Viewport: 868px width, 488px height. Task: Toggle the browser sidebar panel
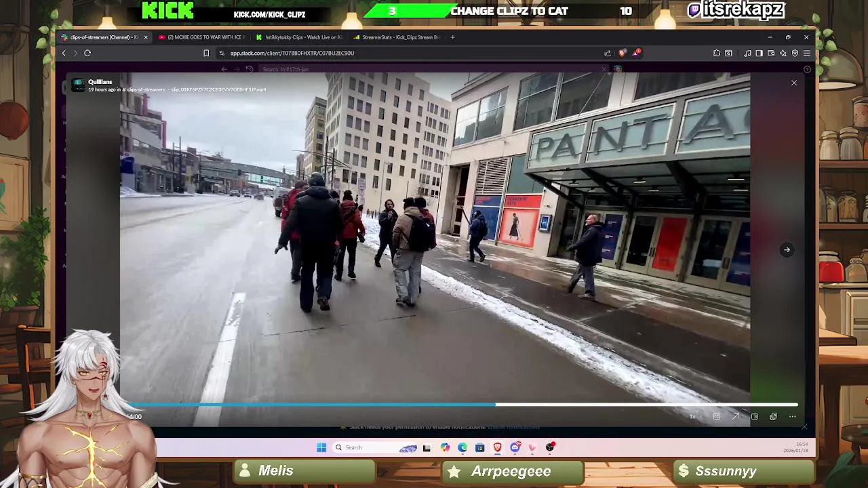tap(759, 53)
